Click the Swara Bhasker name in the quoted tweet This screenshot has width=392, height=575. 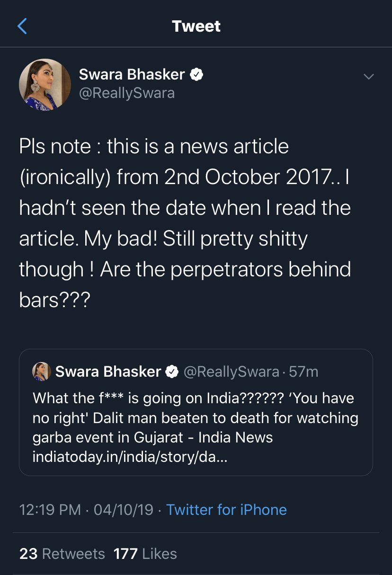(x=108, y=372)
